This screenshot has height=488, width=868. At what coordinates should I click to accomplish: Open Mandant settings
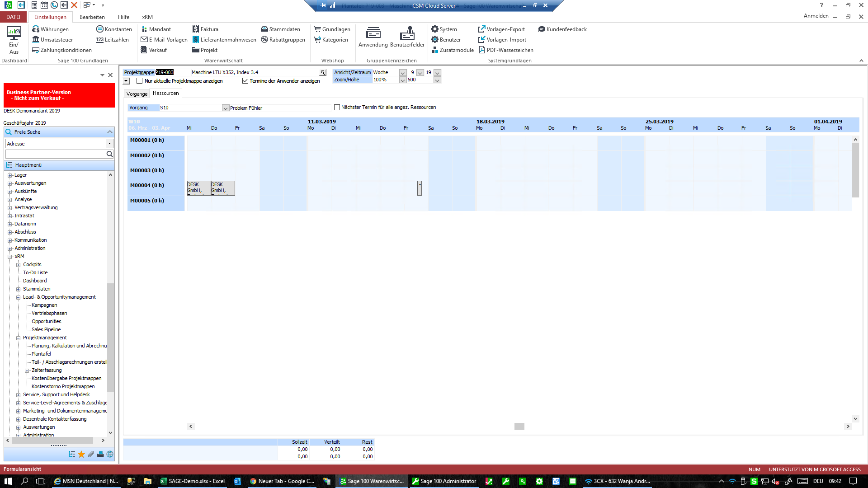pyautogui.click(x=156, y=29)
